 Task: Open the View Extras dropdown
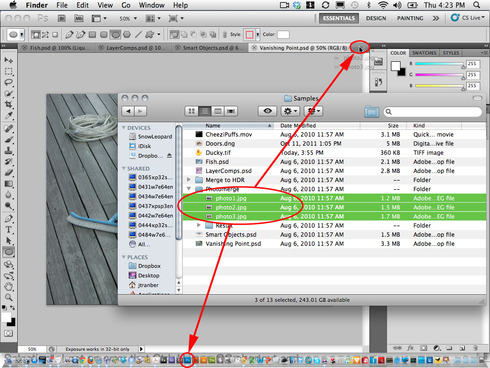click(x=99, y=19)
